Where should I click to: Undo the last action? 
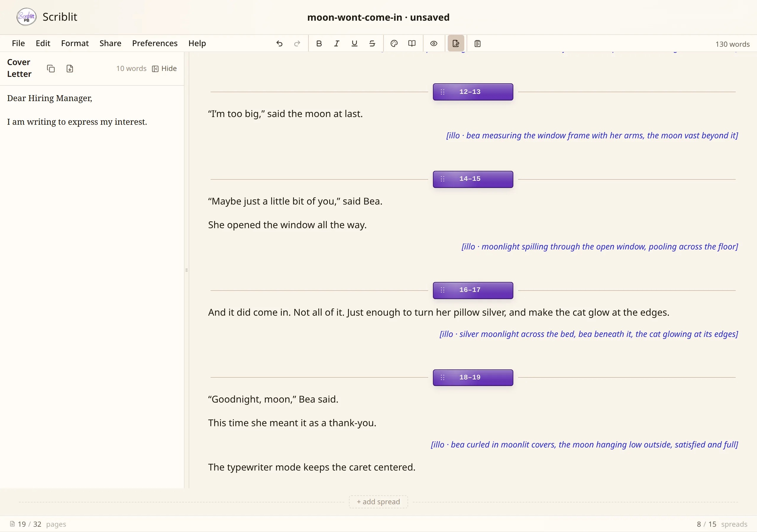pos(279,43)
